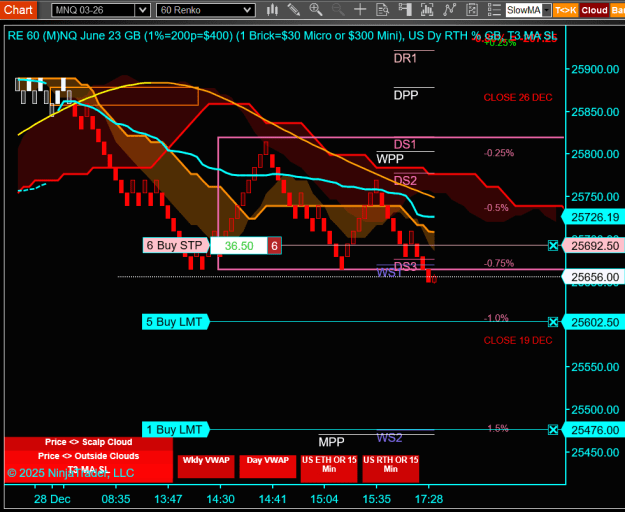The width and height of the screenshot is (625, 512).
Task: Click the 17:28 time axis label
Action: click(x=429, y=499)
